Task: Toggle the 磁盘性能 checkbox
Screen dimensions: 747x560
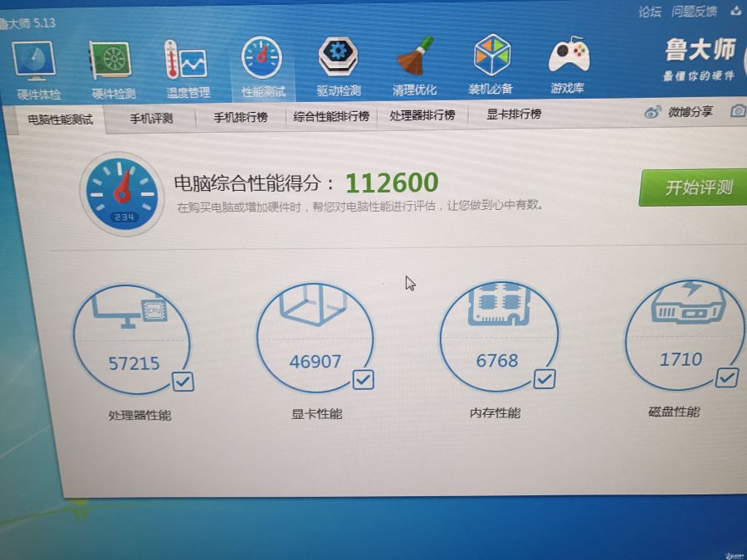Action: tap(727, 377)
